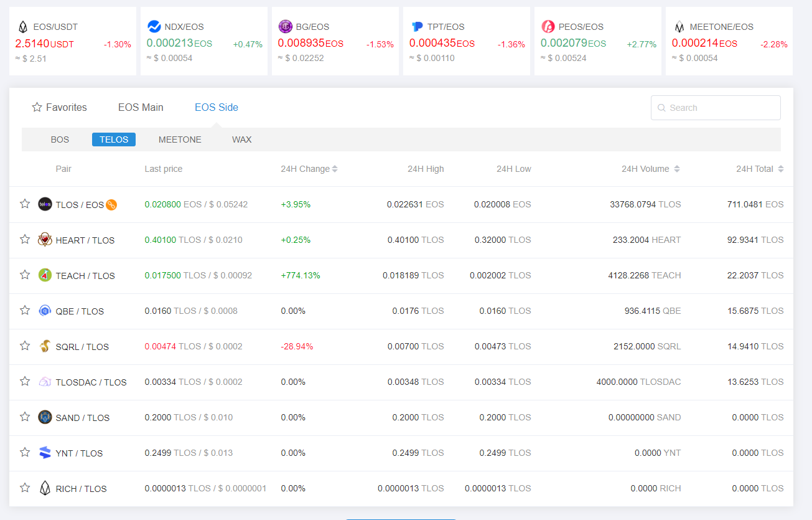Click the 33768.0794 TLOS volume value

click(x=645, y=204)
